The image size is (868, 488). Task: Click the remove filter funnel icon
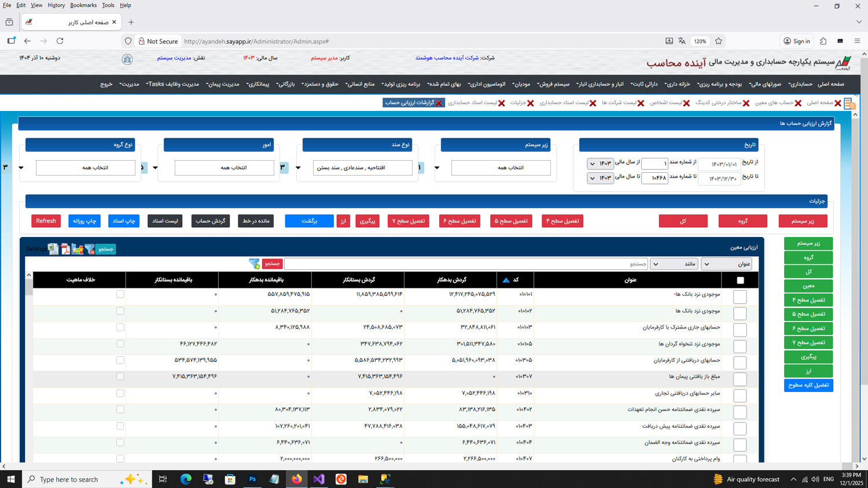90,249
